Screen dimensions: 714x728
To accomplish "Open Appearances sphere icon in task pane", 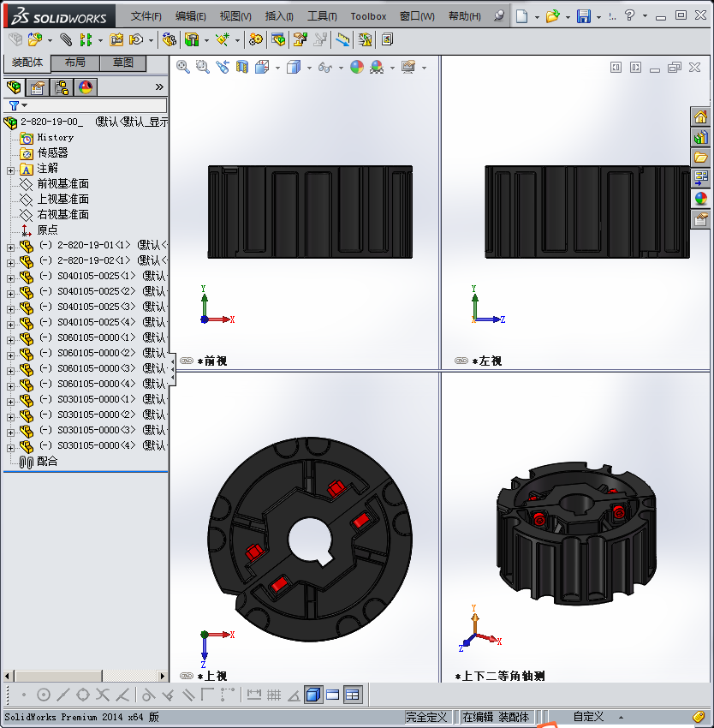I will click(x=701, y=198).
